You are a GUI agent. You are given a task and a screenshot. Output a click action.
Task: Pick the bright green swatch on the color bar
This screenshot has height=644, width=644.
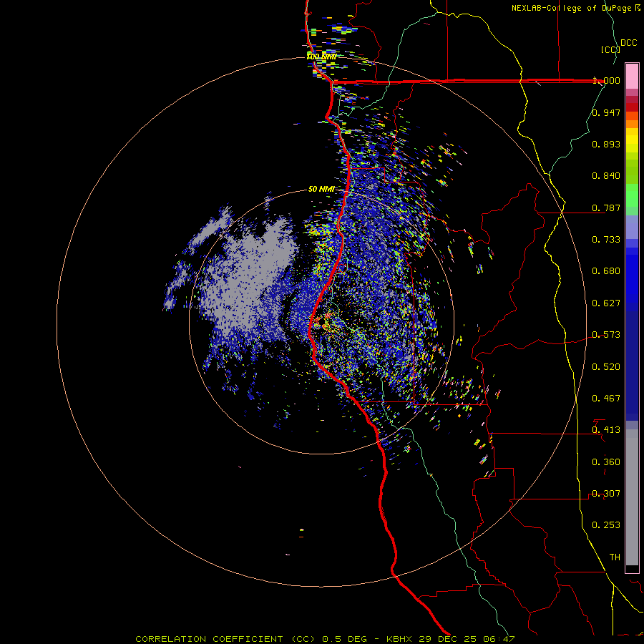point(632,195)
